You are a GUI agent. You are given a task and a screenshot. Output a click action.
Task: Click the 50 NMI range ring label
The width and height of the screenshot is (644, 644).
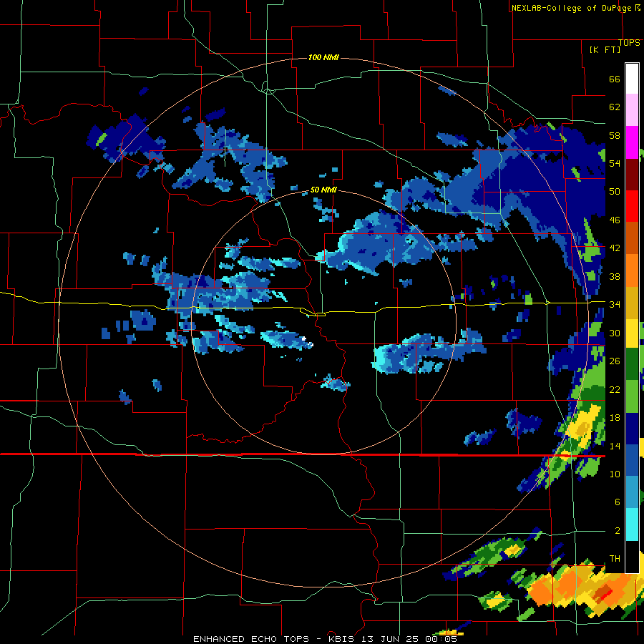point(323,190)
